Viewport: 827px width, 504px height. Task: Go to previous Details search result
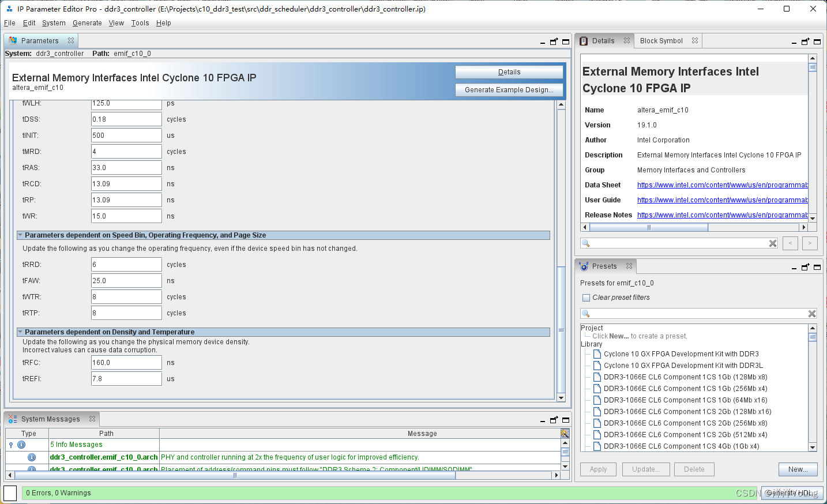(x=791, y=243)
